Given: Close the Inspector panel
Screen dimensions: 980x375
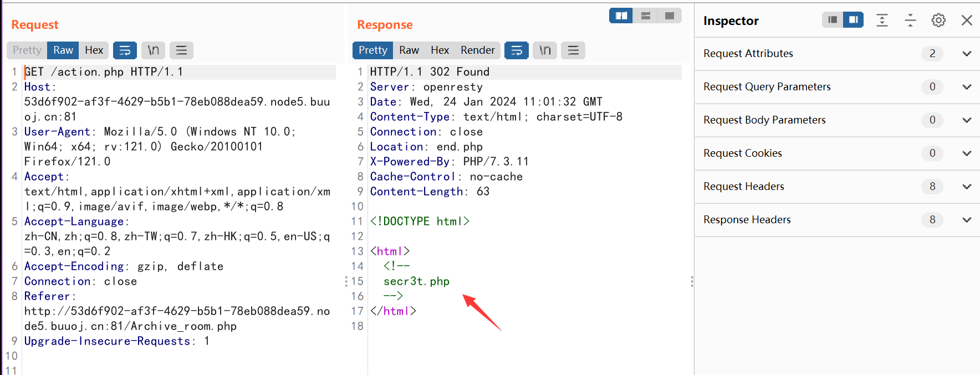Looking at the screenshot, I should coord(967,20).
